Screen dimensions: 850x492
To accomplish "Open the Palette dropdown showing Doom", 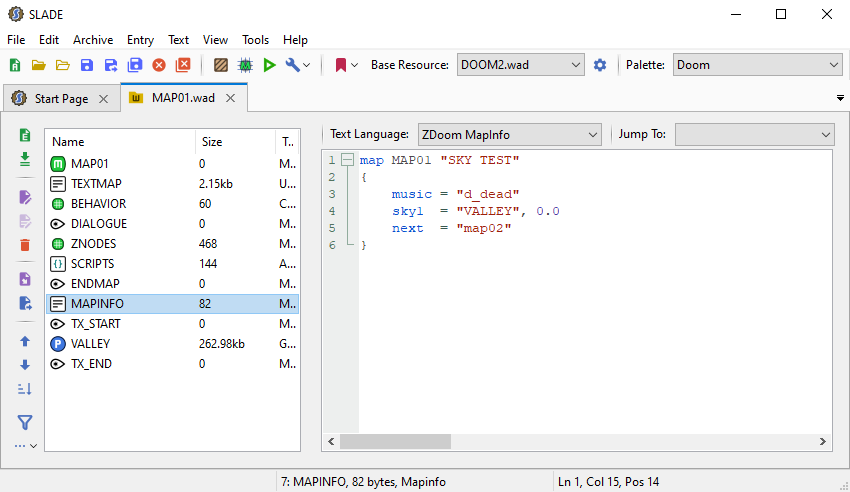I will click(x=758, y=65).
